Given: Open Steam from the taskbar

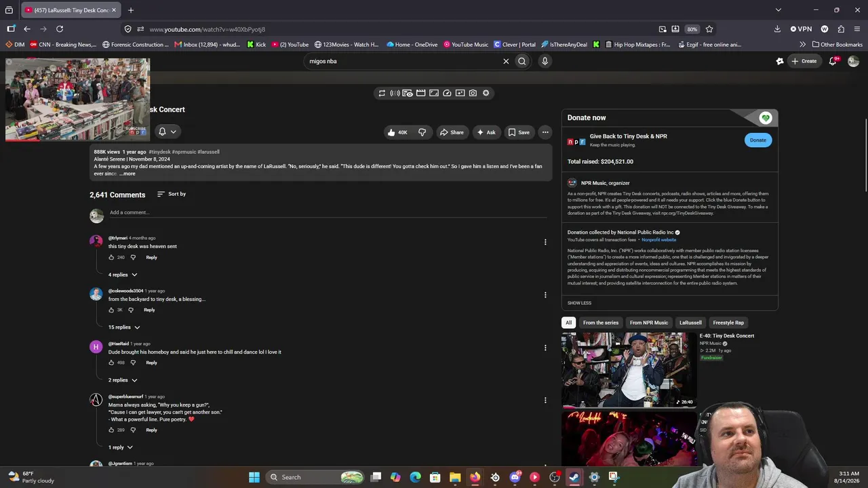Looking at the screenshot, I should [x=574, y=477].
